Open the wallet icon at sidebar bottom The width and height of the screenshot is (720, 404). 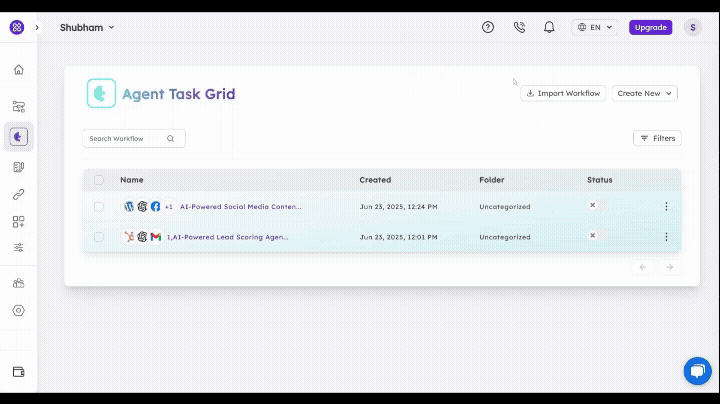[x=18, y=372]
